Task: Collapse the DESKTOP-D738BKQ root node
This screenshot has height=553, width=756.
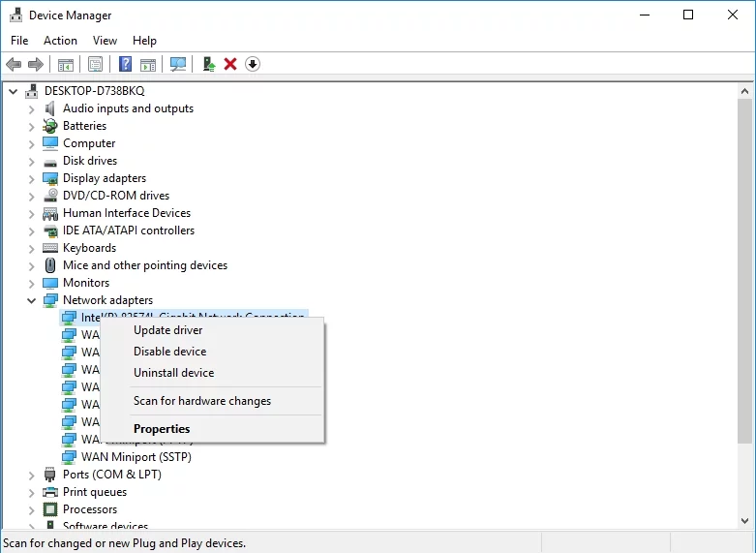Action: (x=14, y=91)
